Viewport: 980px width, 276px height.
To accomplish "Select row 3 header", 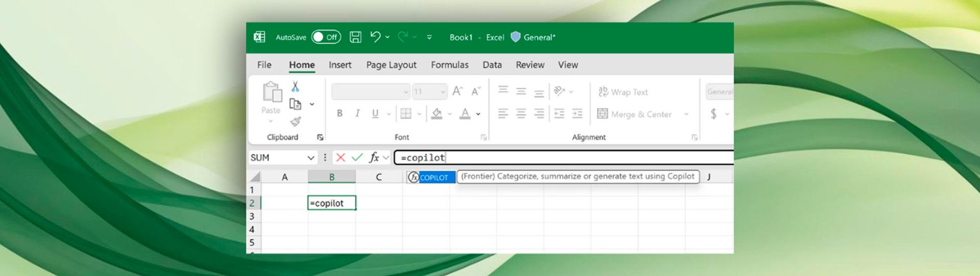I will [x=253, y=216].
